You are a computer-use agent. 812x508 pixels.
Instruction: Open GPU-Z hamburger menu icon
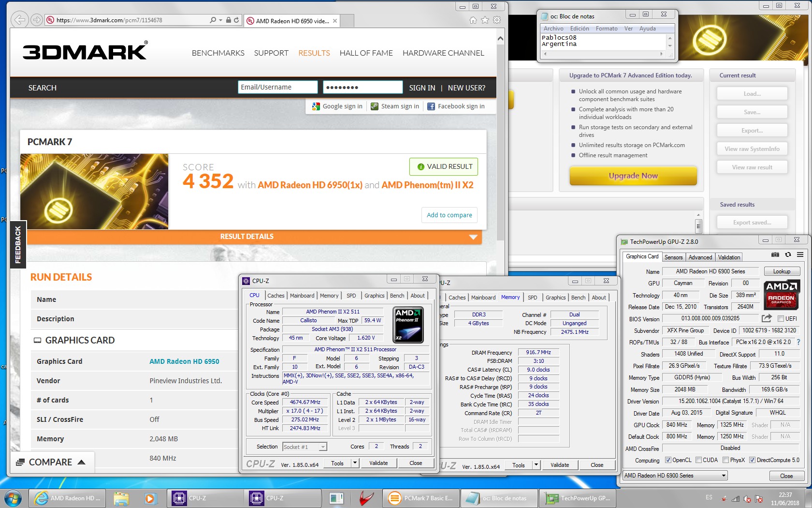(800, 254)
